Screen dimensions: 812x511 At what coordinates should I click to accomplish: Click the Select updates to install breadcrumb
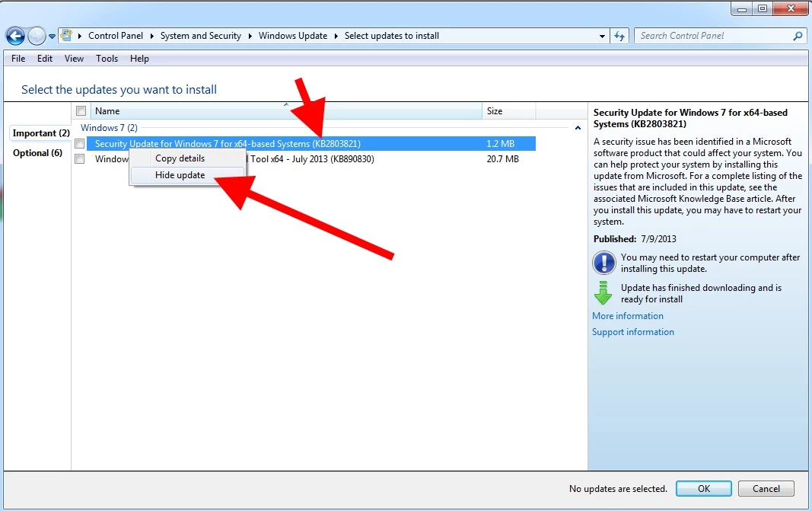point(391,36)
